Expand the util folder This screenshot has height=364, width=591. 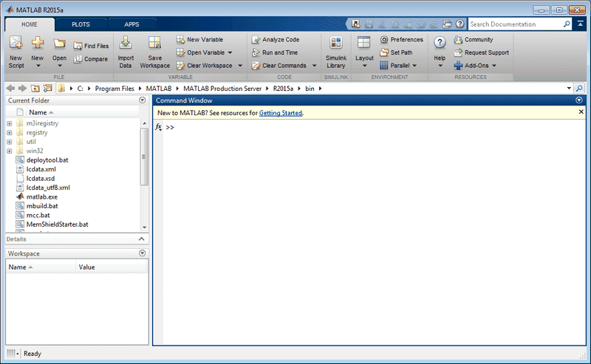click(x=10, y=142)
